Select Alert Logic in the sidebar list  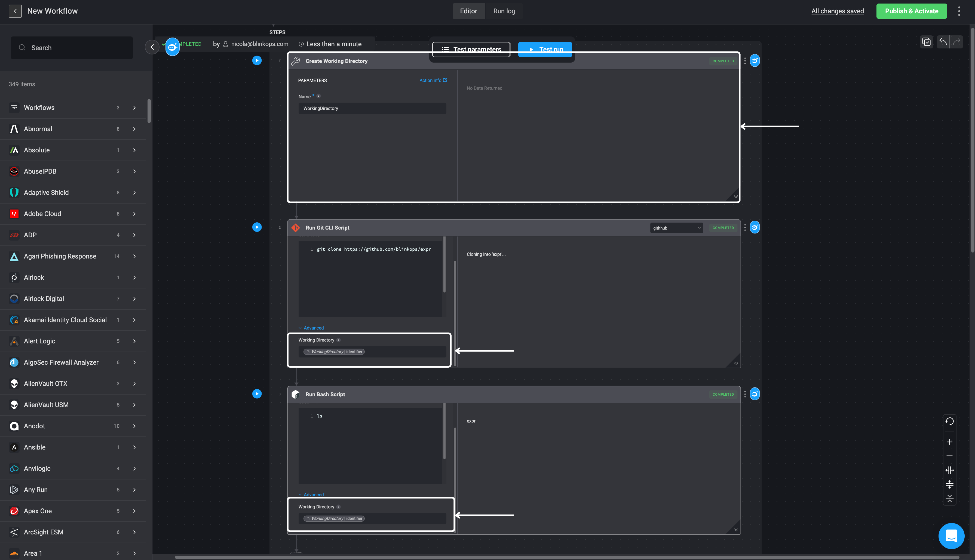point(73,341)
